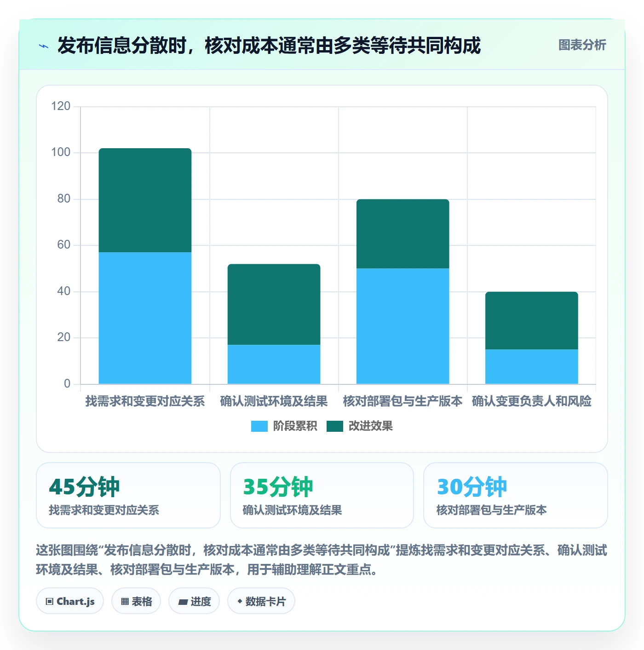Open the 45分钟 data card

coord(128,495)
